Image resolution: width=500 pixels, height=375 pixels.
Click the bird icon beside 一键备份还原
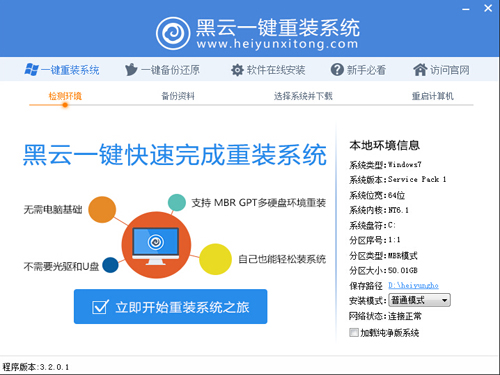pyautogui.click(x=131, y=70)
